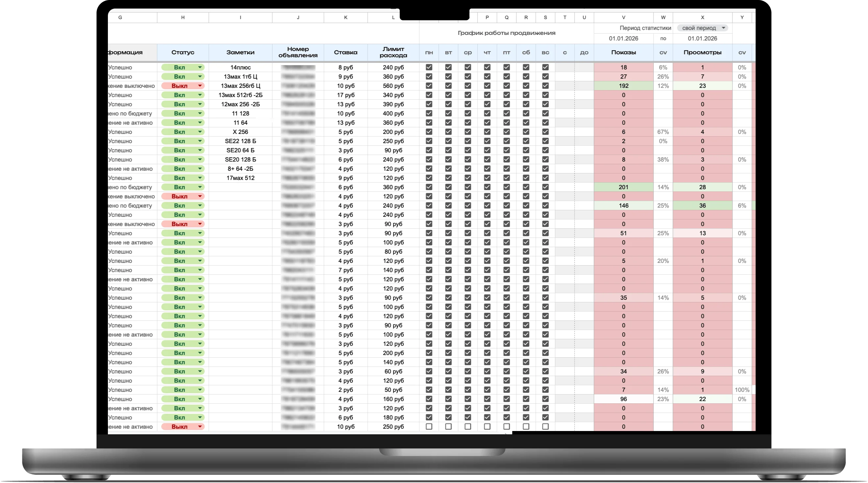Select column H header letter

click(183, 17)
